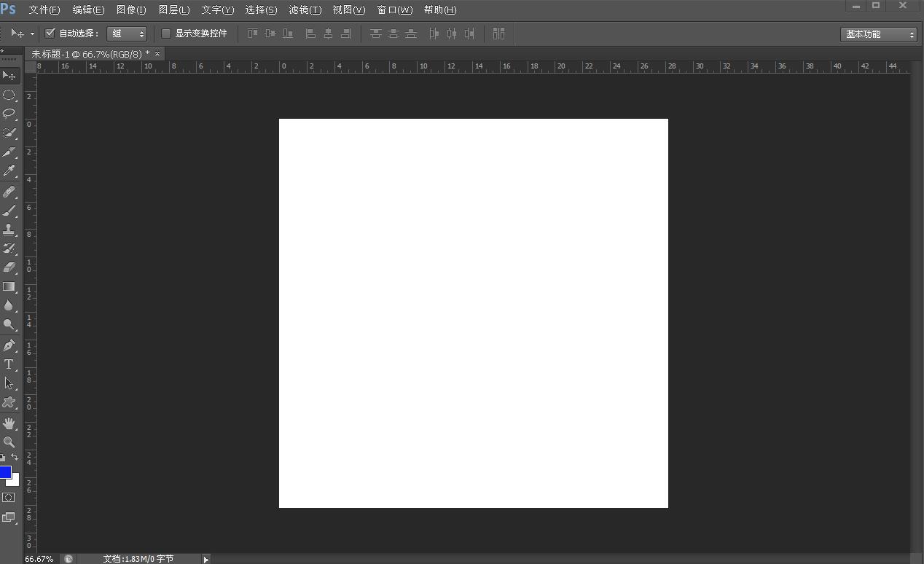
Task: Open the tool preset picker arrow
Action: [32, 34]
